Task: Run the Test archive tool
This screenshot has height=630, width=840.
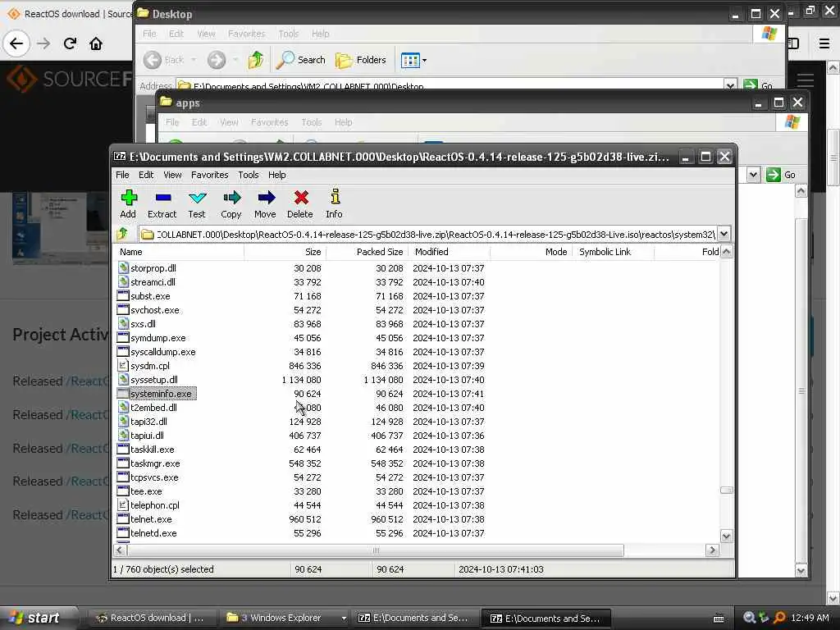Action: (x=197, y=204)
